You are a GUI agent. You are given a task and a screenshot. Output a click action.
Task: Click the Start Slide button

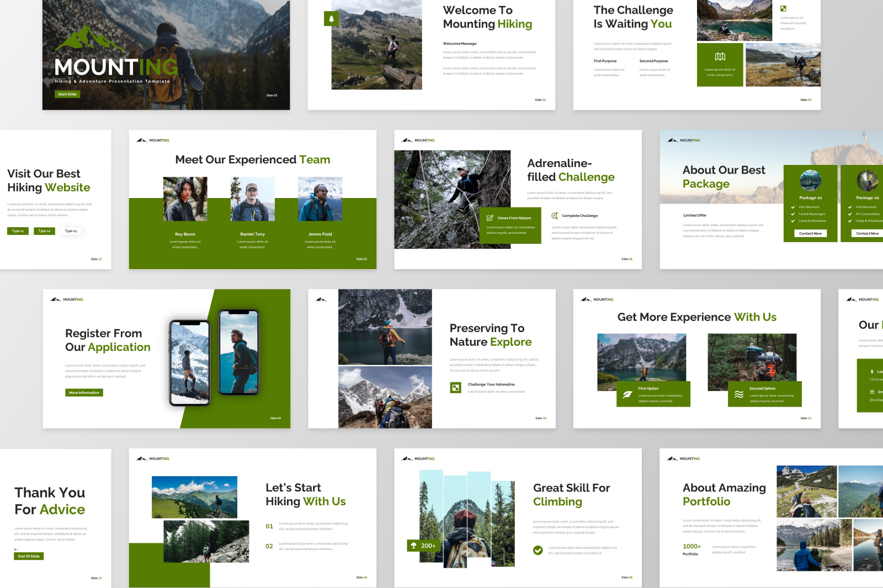[67, 94]
